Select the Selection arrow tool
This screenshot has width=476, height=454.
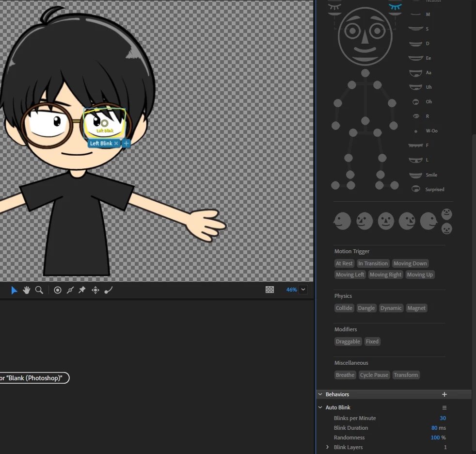(14, 290)
